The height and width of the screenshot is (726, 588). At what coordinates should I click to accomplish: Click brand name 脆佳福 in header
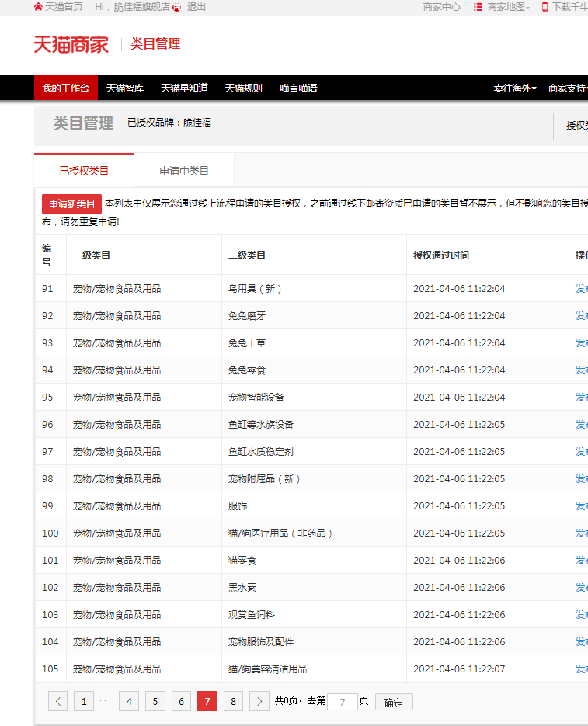tap(197, 123)
